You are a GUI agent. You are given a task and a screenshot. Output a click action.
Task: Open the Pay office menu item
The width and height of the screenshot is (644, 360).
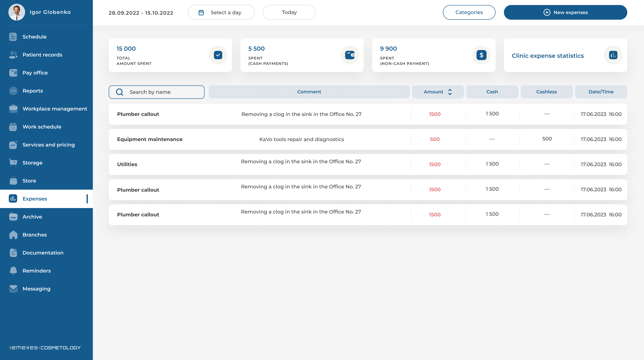pos(35,73)
